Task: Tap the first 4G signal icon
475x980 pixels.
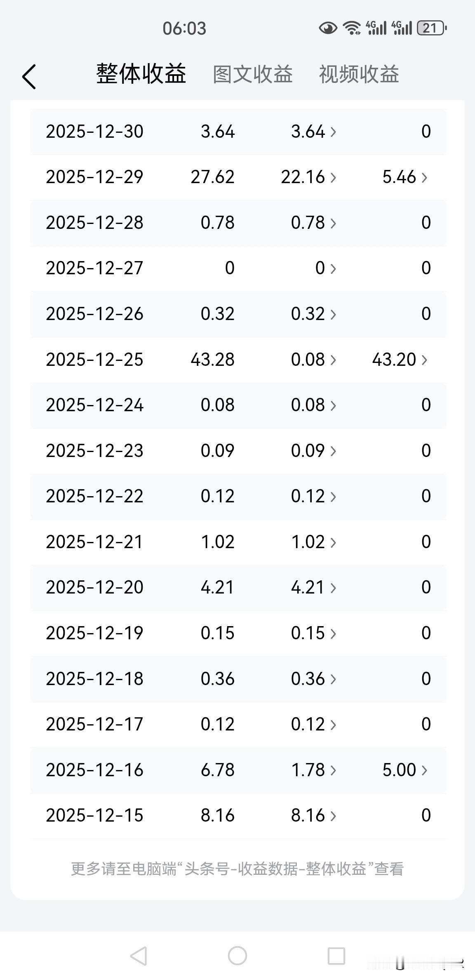Action: click(376, 28)
